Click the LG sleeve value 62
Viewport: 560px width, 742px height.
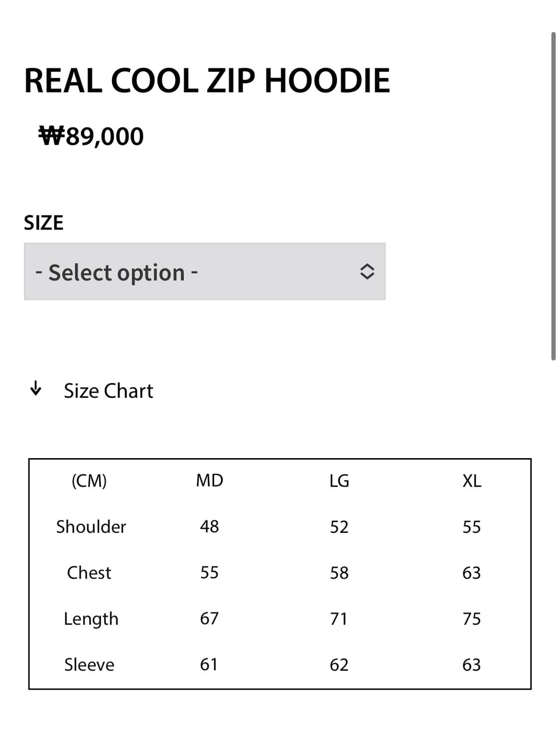pos(339,665)
